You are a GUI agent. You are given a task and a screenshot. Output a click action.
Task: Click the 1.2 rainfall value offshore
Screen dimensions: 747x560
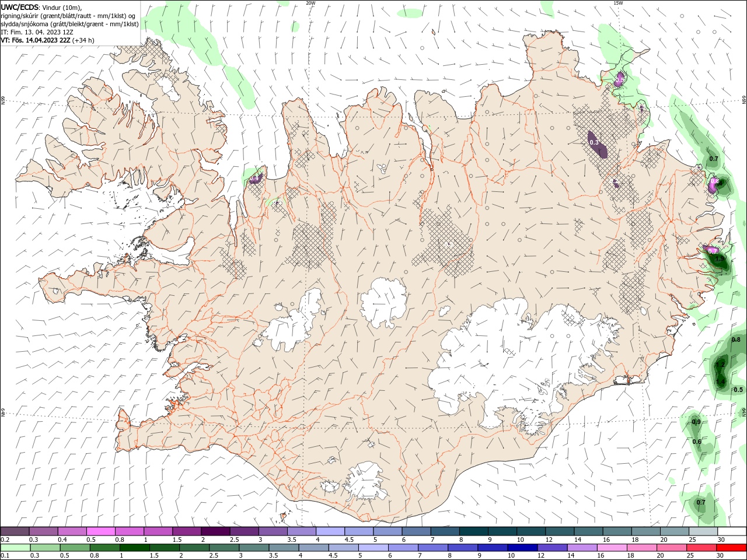[x=720, y=365]
